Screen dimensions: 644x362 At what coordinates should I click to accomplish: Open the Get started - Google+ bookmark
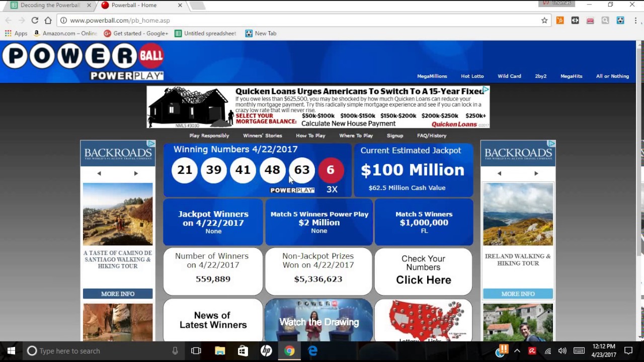[x=136, y=33]
